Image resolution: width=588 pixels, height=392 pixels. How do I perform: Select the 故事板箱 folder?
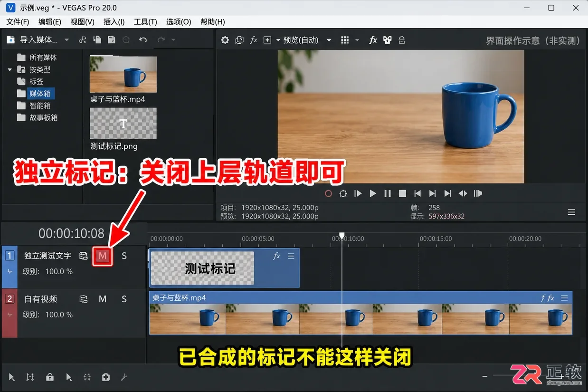38,117
